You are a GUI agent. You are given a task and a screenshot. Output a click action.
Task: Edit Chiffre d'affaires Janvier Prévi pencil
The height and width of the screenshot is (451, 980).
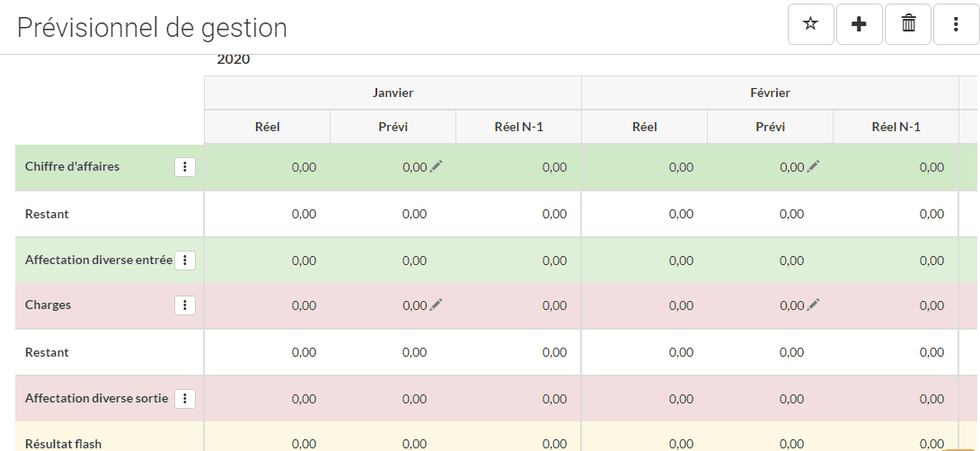coord(437,166)
